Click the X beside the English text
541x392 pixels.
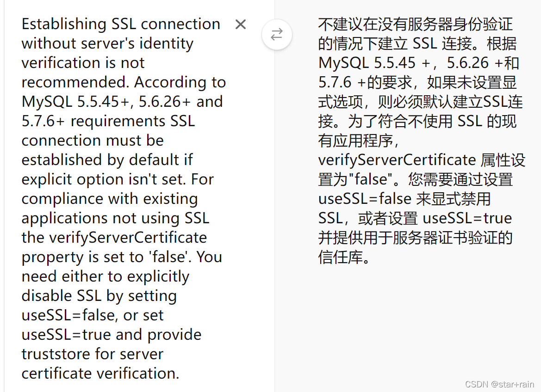pyautogui.click(x=240, y=24)
